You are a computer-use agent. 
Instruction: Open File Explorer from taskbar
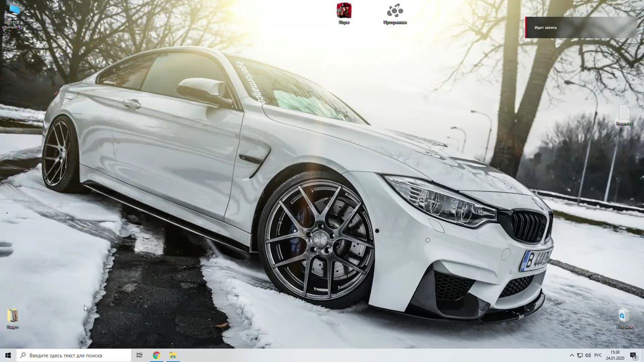click(x=173, y=355)
